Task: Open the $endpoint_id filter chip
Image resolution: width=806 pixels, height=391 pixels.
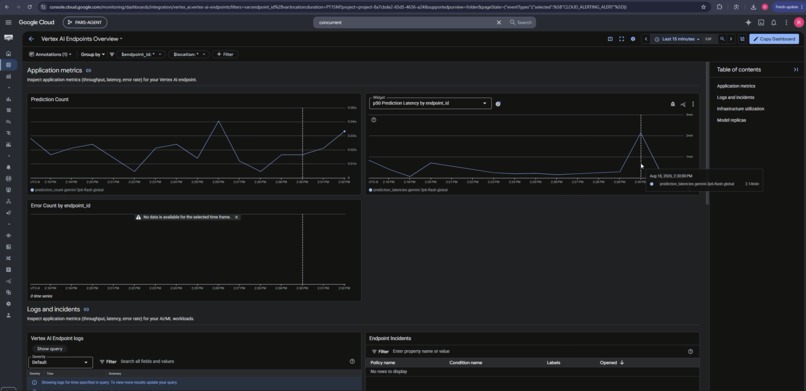Action: pos(141,54)
